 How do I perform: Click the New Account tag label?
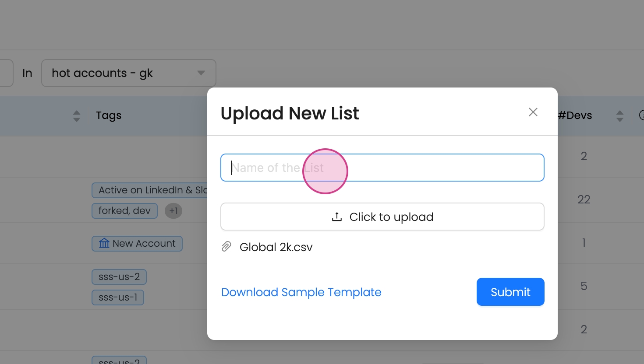[144, 244]
